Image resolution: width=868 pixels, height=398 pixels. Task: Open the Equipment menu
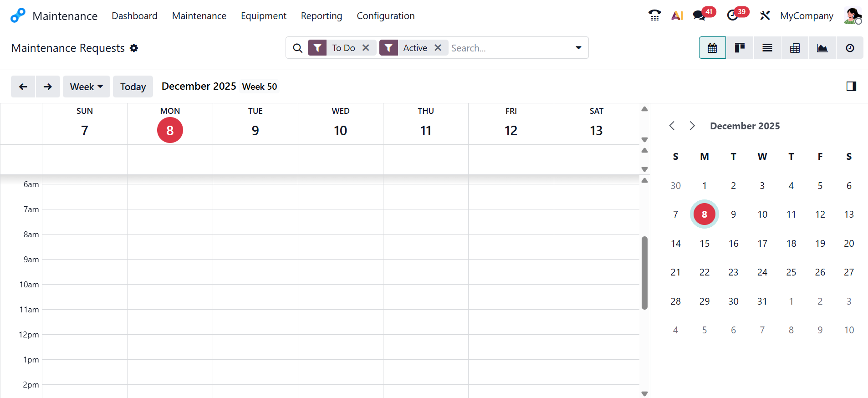263,16
